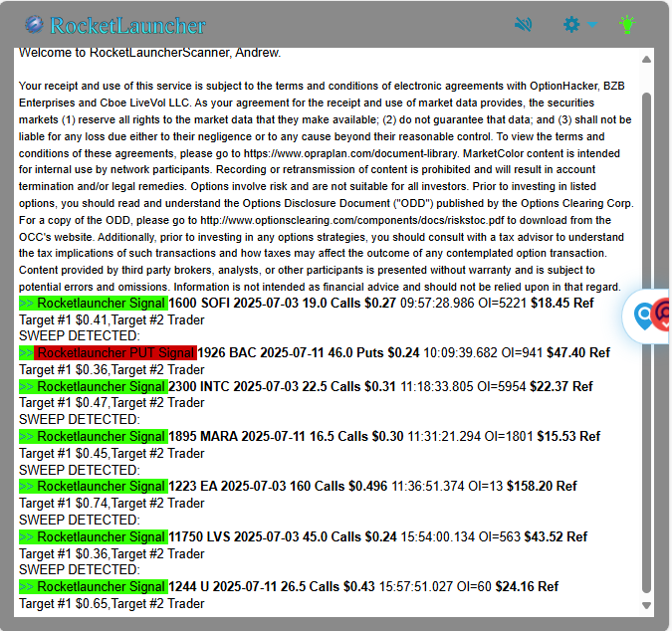Click the red floating widget icon
672x631 pixels.
tap(661, 315)
